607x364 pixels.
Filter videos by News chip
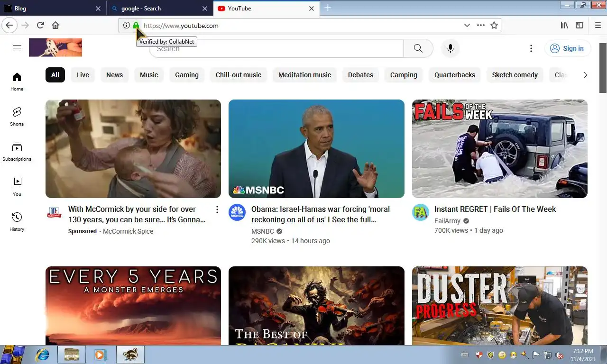tap(114, 75)
